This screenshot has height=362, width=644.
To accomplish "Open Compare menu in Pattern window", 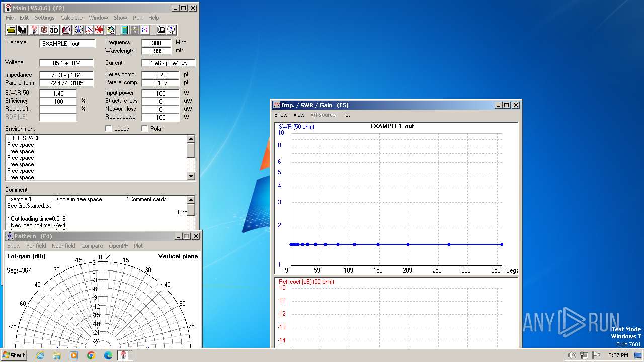I will pos(92,246).
